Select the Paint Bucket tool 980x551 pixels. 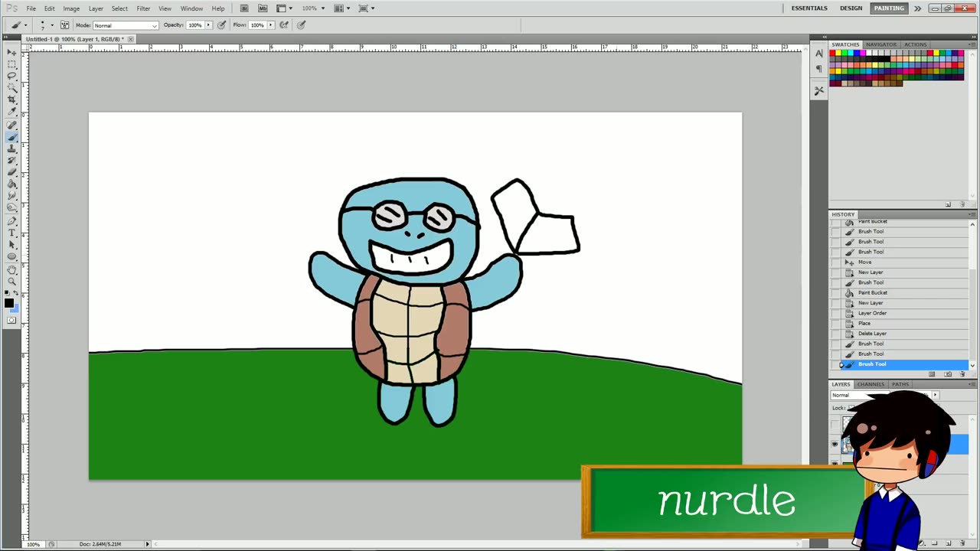(12, 184)
